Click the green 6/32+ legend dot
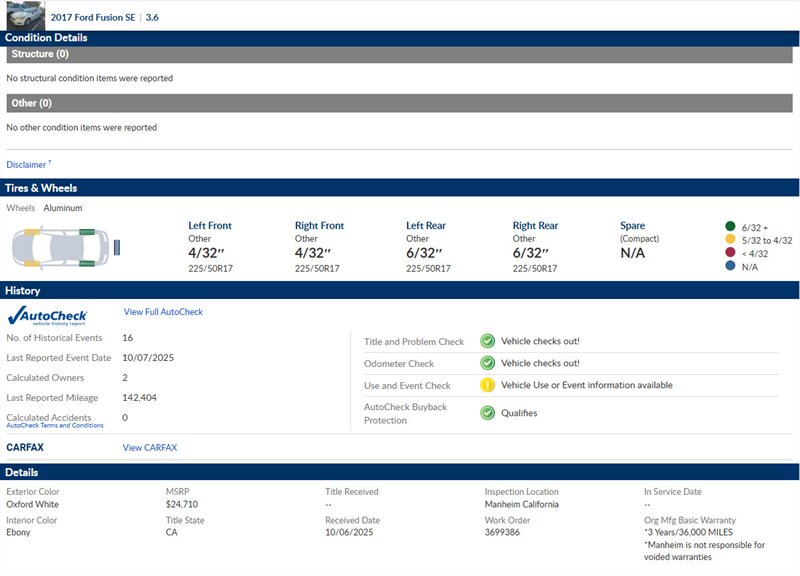 click(x=730, y=226)
